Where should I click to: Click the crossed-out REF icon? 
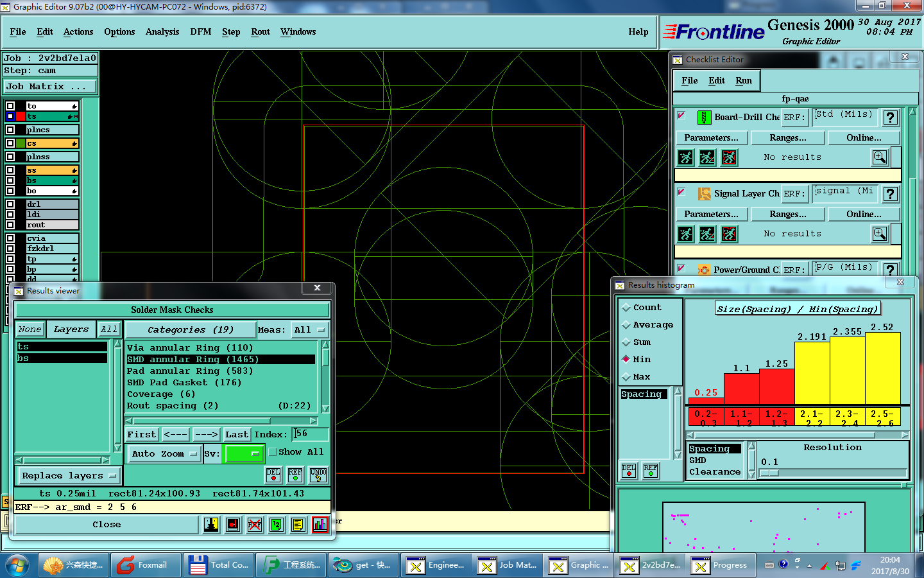tap(255, 525)
